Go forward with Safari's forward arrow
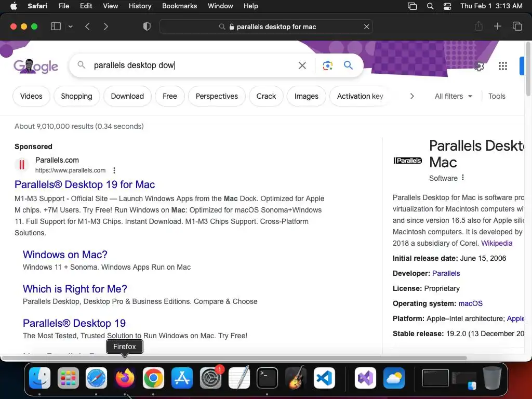532x399 pixels. [105, 26]
